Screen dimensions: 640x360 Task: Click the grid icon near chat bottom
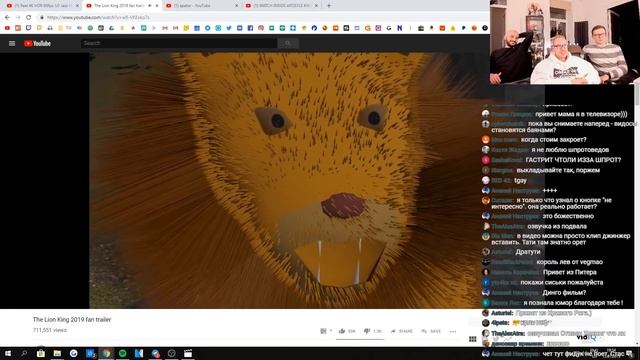[x=473, y=339]
